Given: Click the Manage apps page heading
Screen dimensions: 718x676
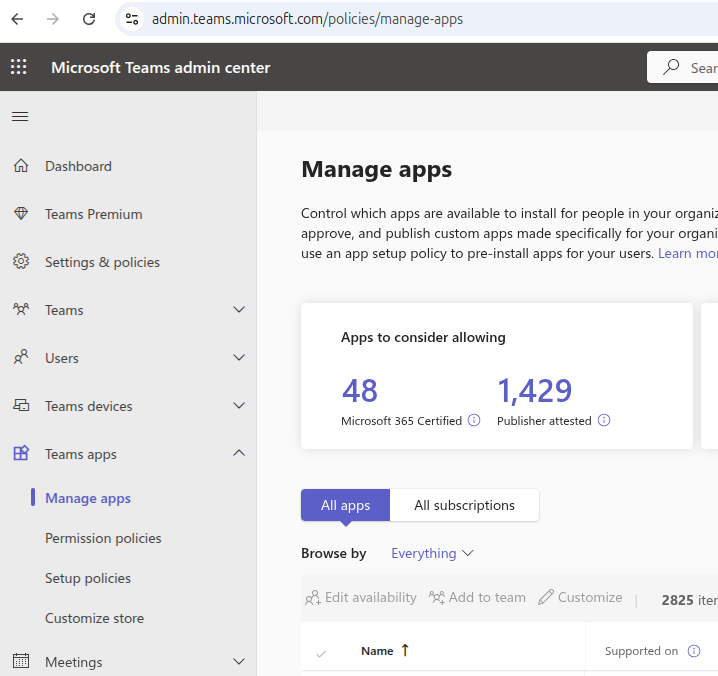Looking at the screenshot, I should pyautogui.click(x=376, y=169).
